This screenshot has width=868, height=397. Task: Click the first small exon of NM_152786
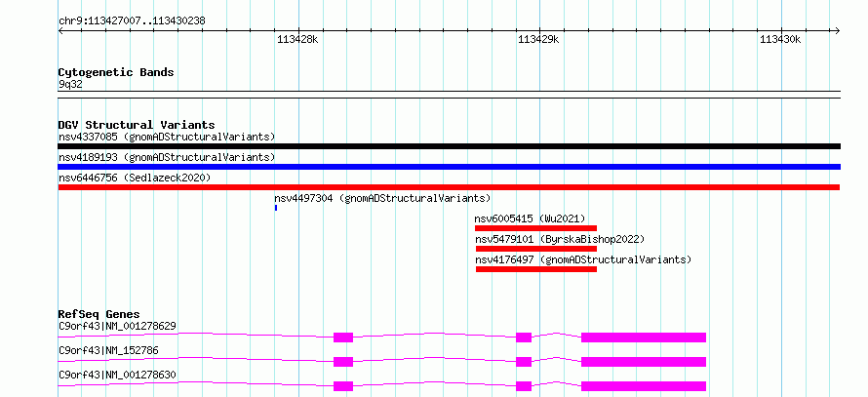pyautogui.click(x=343, y=362)
